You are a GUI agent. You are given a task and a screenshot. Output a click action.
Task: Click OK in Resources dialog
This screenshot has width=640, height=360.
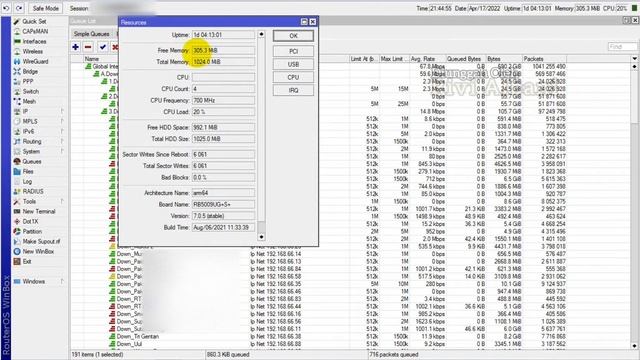click(293, 36)
